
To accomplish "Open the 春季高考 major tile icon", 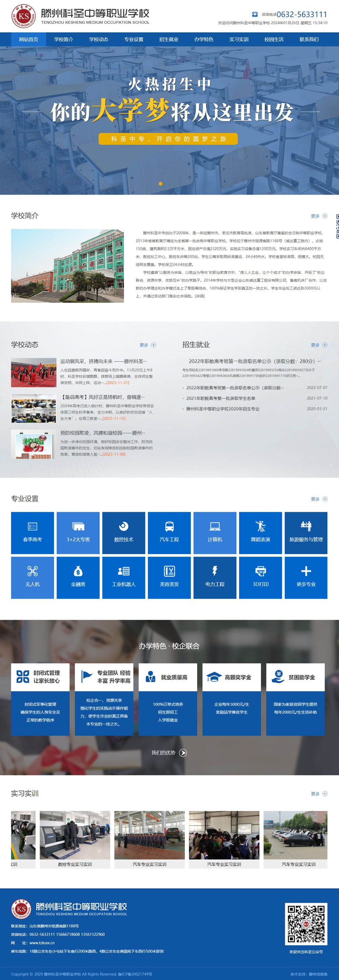I will (x=33, y=527).
